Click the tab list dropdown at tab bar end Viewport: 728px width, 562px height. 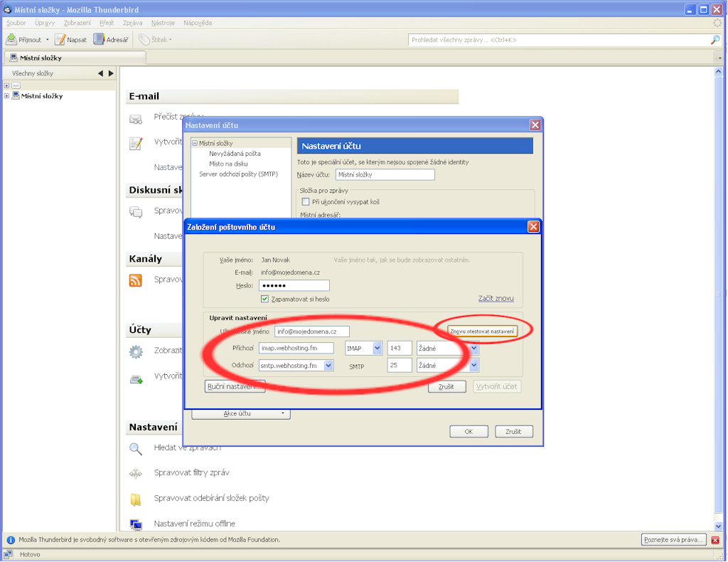pos(719,58)
